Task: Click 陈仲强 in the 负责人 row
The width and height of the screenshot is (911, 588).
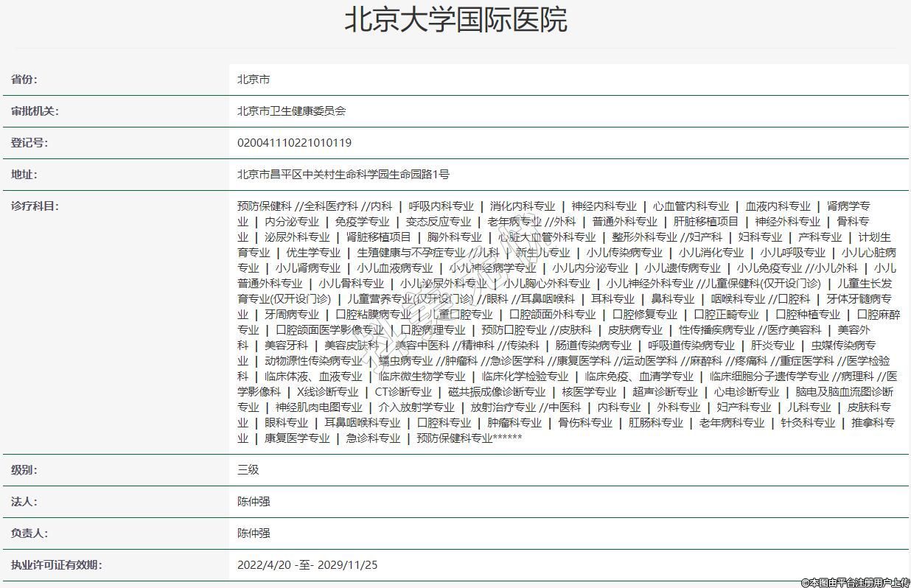Action: (254, 533)
